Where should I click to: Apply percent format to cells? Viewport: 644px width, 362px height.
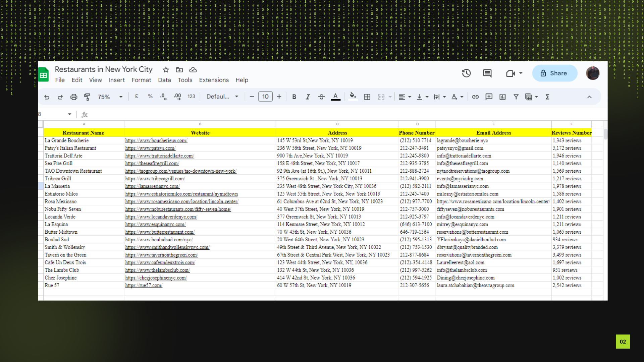pyautogui.click(x=150, y=97)
